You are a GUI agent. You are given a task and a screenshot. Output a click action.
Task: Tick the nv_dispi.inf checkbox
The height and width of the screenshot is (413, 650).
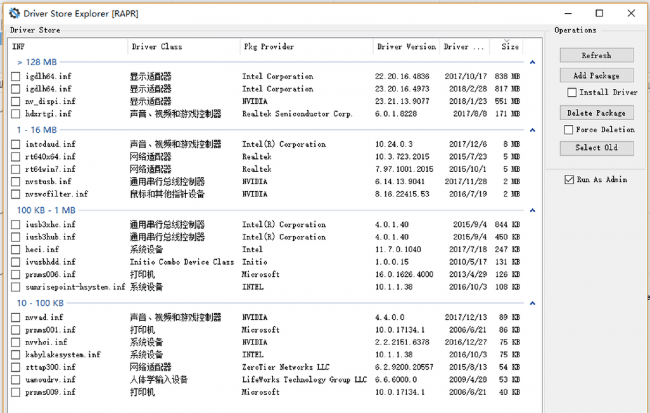(x=16, y=101)
